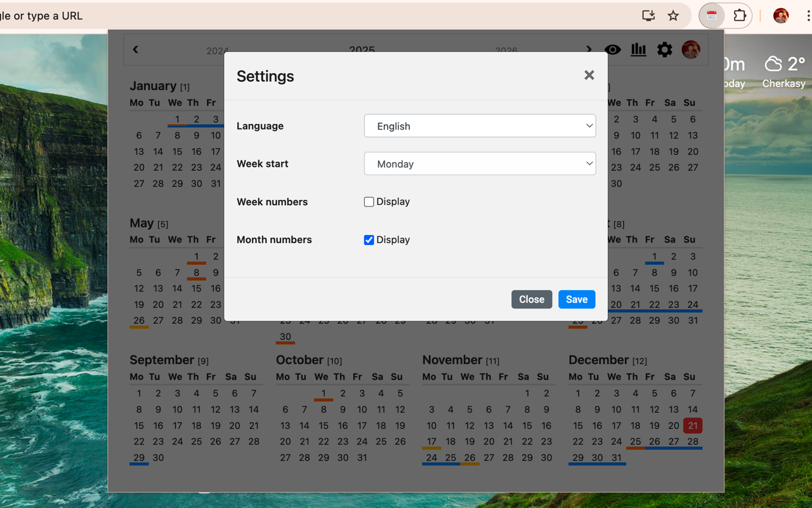Click the Week start label
This screenshot has height=508, width=812.
click(x=263, y=164)
